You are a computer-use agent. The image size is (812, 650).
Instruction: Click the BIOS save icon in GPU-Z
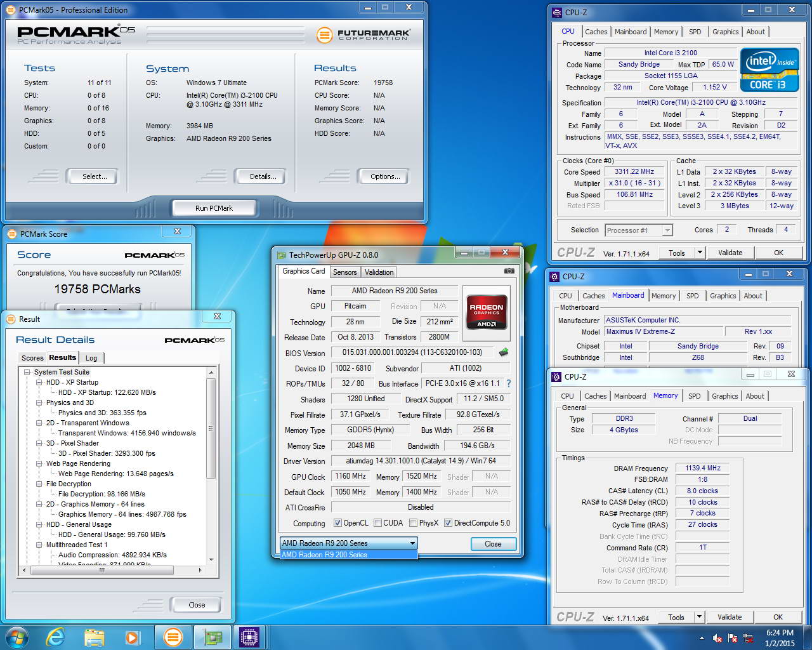(504, 352)
